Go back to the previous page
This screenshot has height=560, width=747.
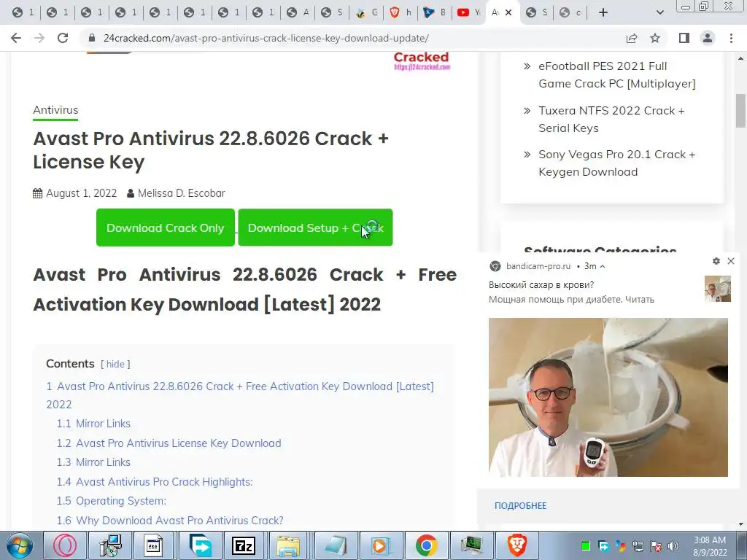click(16, 38)
